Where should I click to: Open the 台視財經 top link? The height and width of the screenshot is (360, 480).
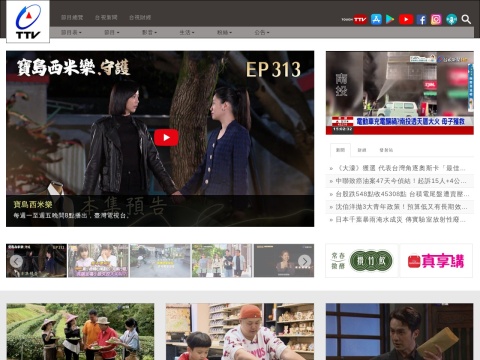[x=140, y=17]
